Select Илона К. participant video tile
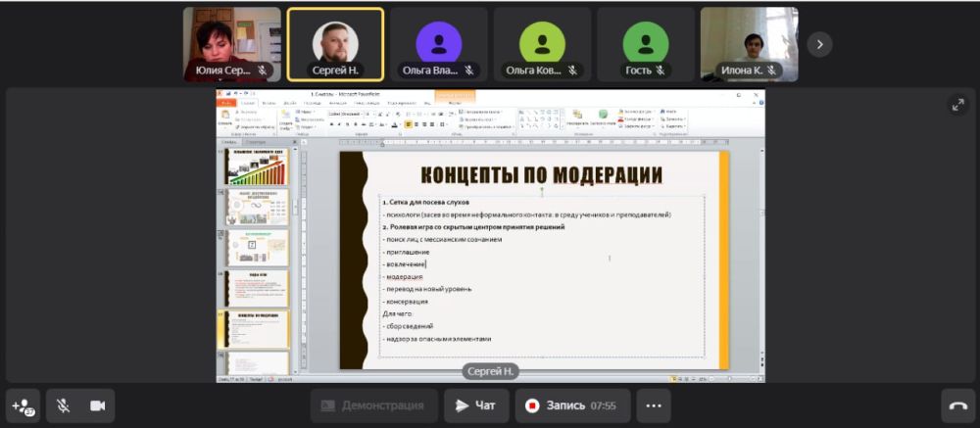The height and width of the screenshot is (428, 980). click(749, 44)
